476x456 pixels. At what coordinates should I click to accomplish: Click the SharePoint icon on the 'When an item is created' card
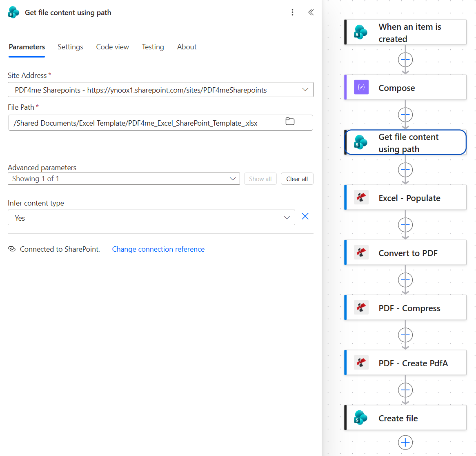(x=360, y=32)
